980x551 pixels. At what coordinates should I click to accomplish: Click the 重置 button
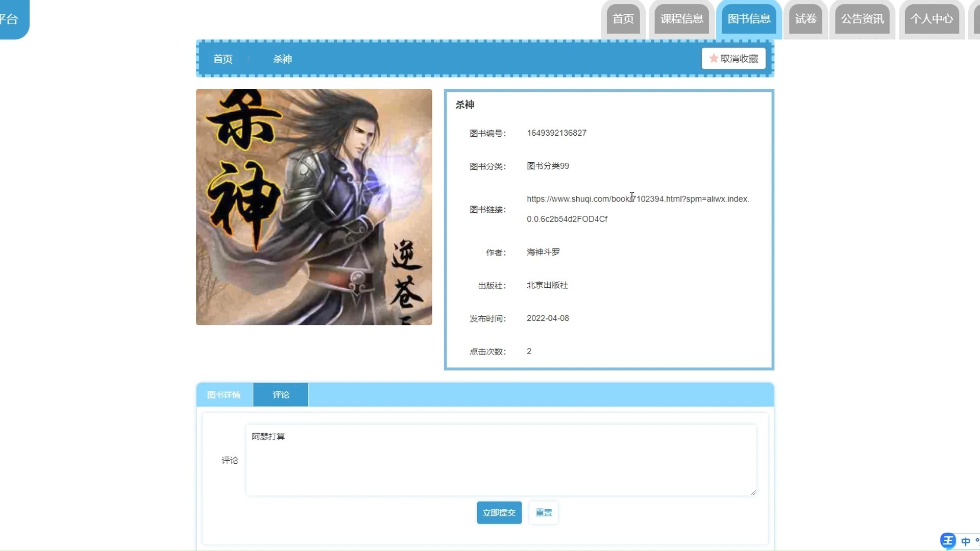point(544,513)
